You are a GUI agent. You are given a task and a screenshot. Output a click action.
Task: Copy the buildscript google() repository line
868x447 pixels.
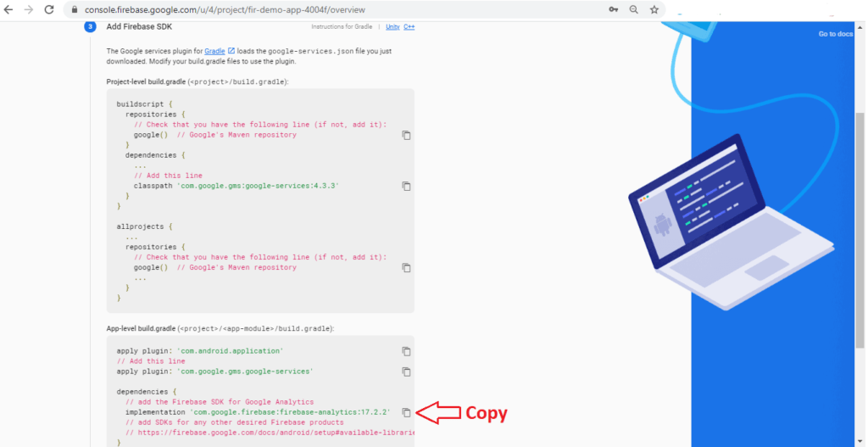[406, 135]
